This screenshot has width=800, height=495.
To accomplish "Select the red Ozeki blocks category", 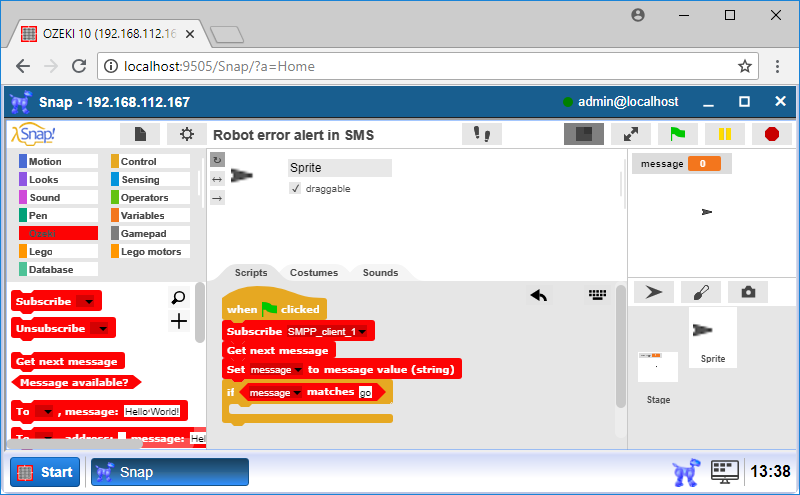I will coord(58,233).
